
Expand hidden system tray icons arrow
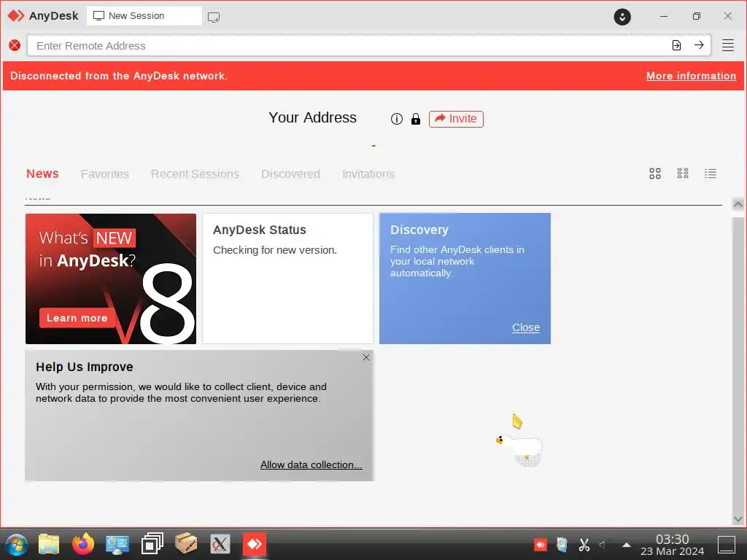coord(627,545)
